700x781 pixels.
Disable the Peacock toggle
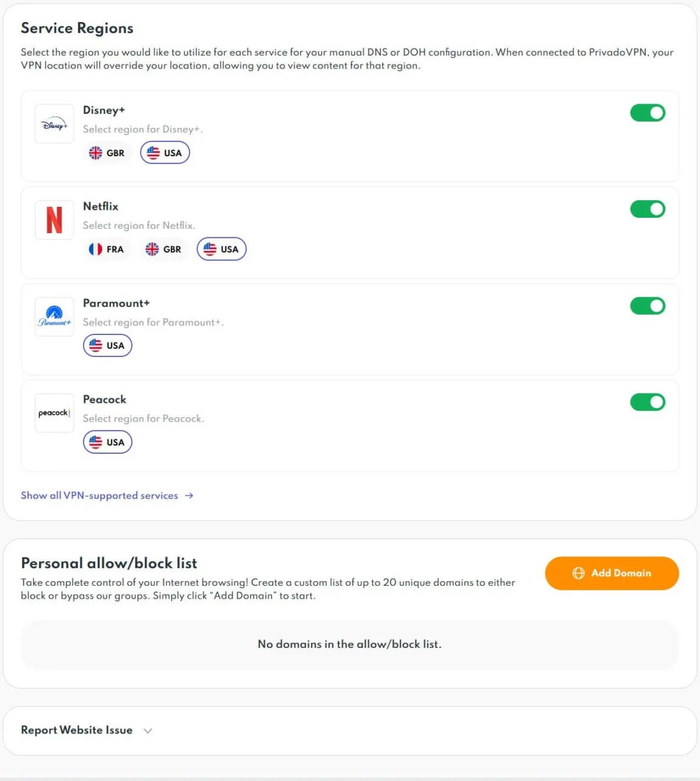[648, 402]
